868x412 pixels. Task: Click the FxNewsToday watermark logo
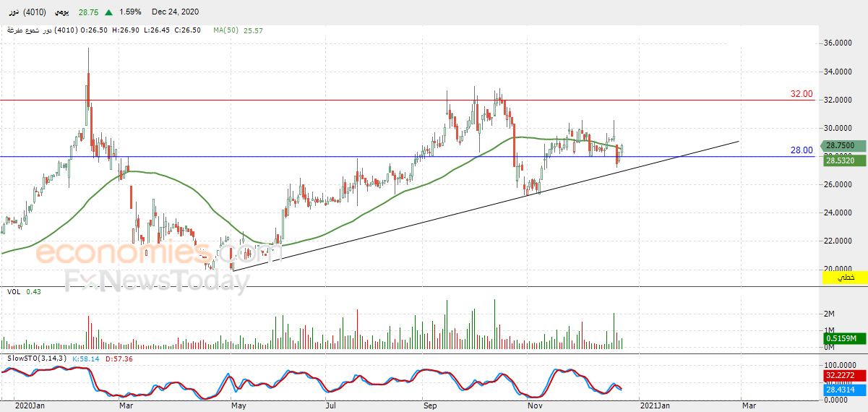pyautogui.click(x=158, y=281)
